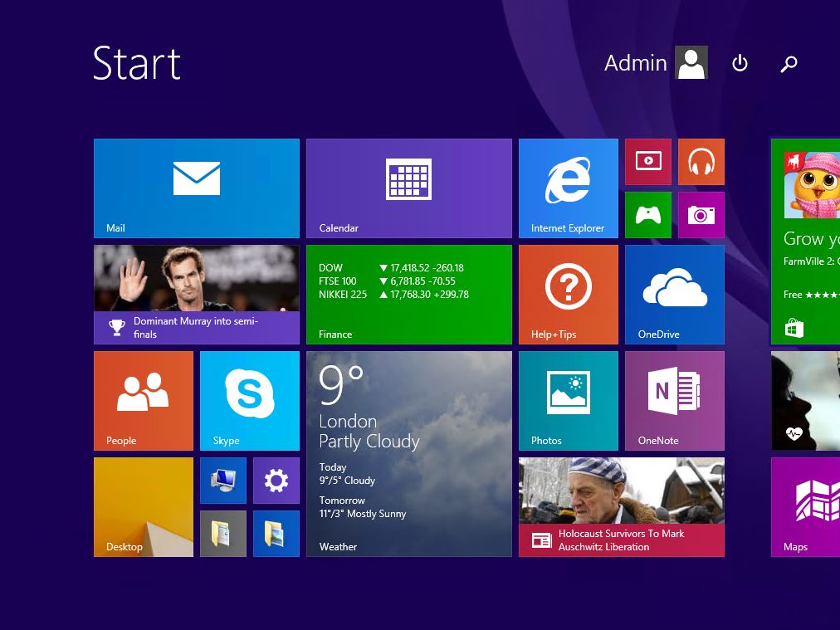Open the Skype app tile
840x630 pixels.
pyautogui.click(x=249, y=400)
